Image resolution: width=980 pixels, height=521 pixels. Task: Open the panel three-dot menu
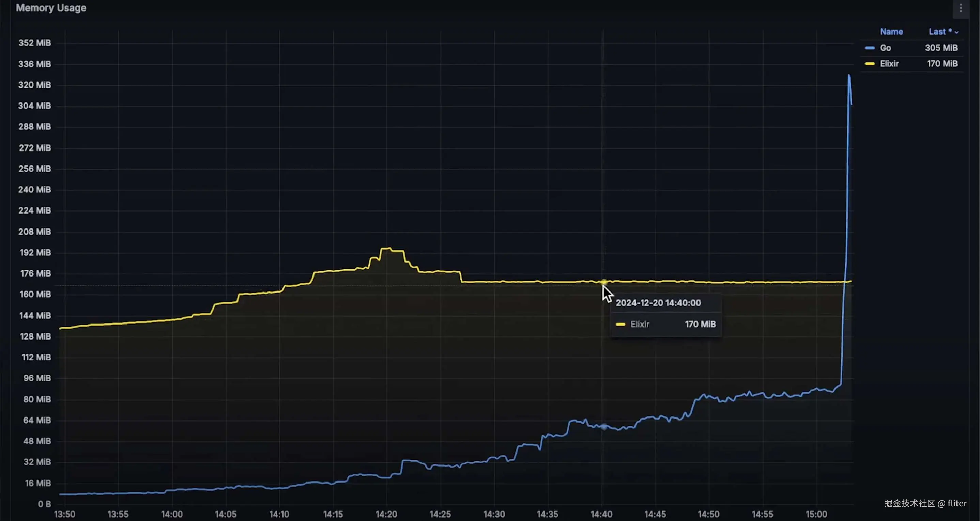(961, 8)
